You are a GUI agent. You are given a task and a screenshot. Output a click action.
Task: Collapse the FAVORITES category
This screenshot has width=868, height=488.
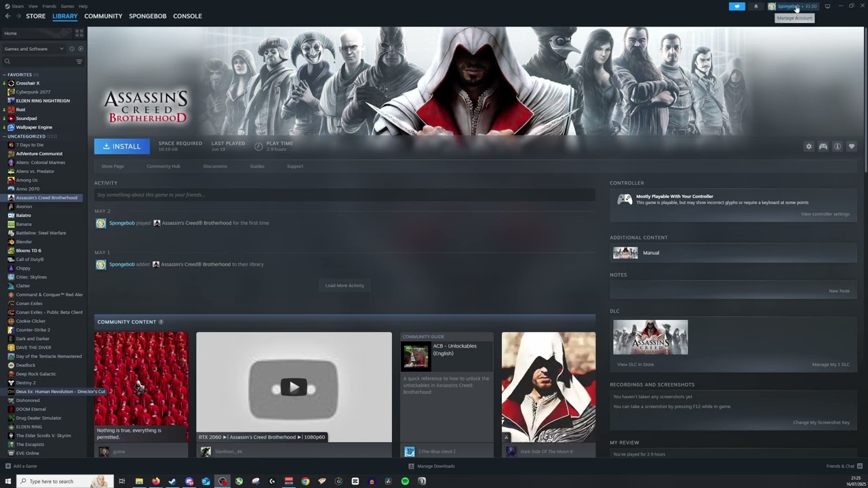click(x=5, y=75)
